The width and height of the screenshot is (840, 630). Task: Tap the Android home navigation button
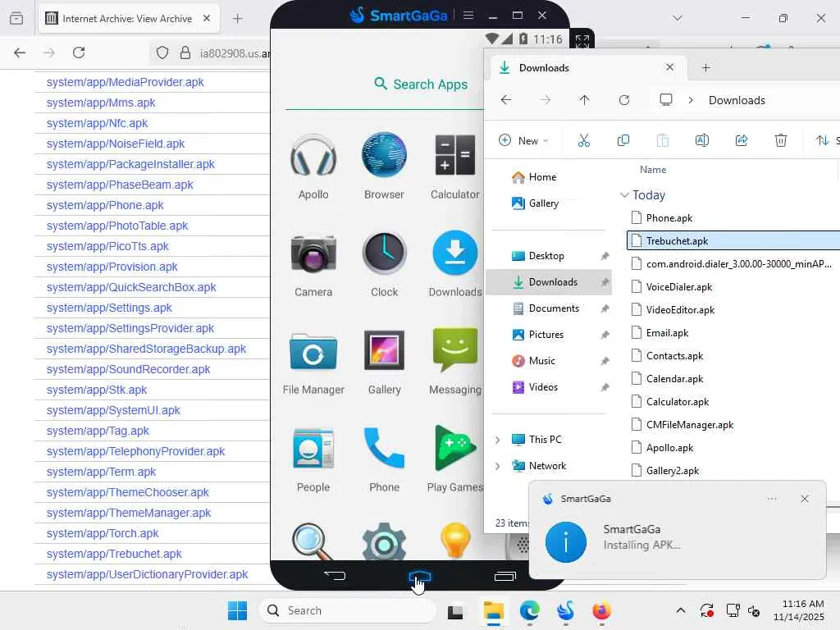pyautogui.click(x=419, y=577)
